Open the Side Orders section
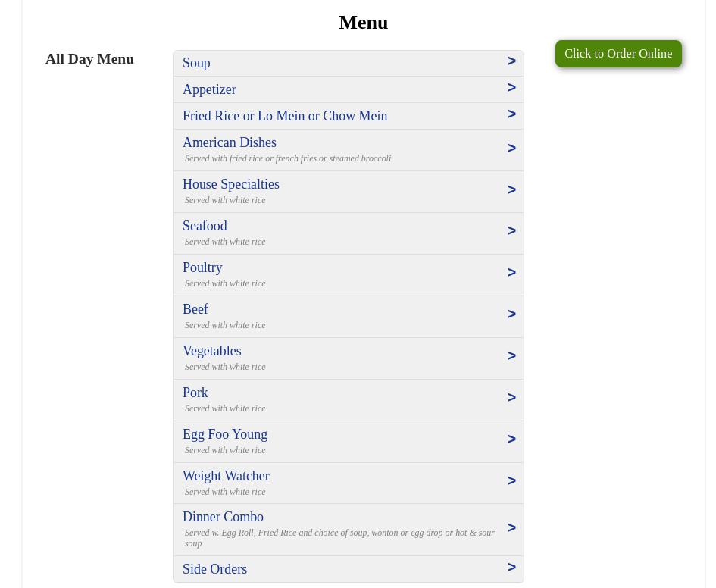Viewport: 716px width, 588px height. coord(215,569)
